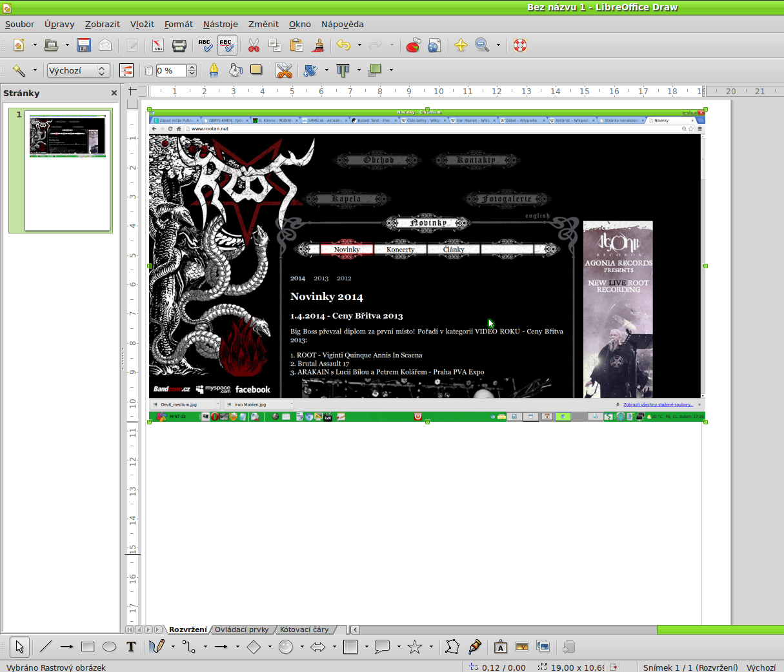Screen dimensions: 784x672
Task: Print the document using the printer icon
Action: [x=179, y=45]
